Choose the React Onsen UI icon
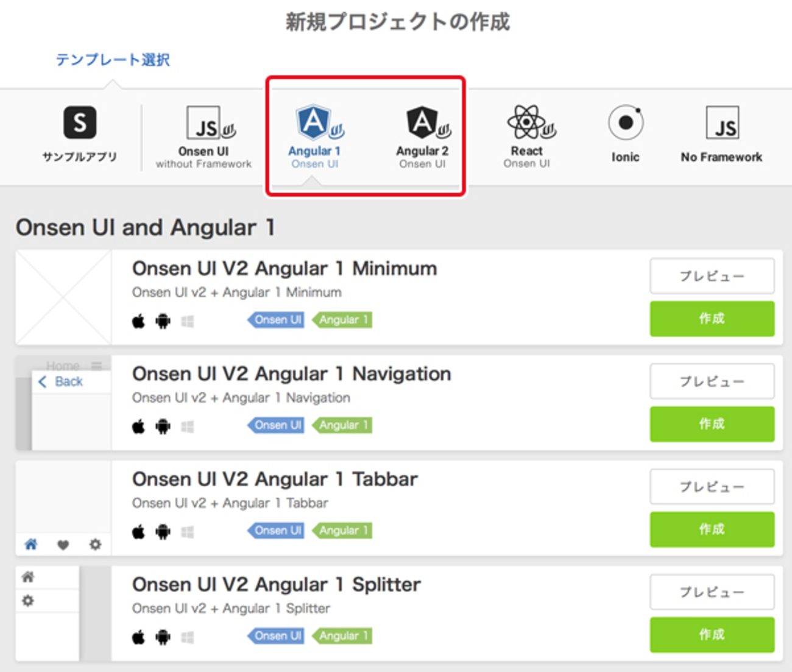This screenshot has width=792, height=672. pyautogui.click(x=528, y=123)
